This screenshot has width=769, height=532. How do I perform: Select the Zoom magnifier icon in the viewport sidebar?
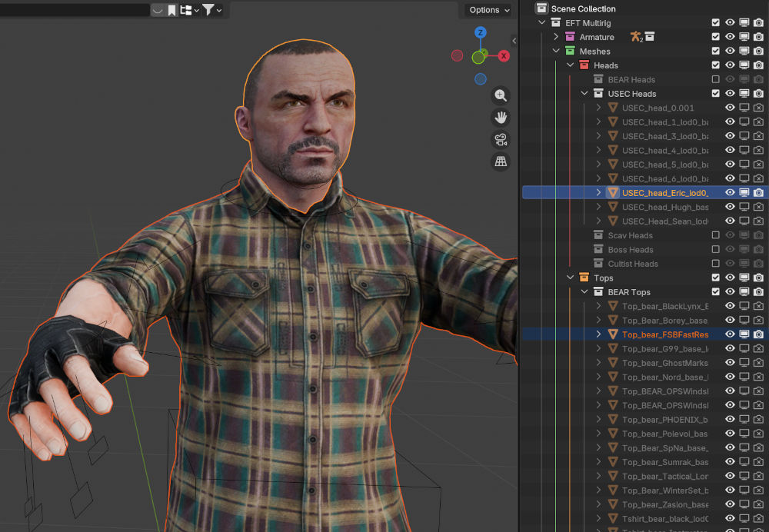(x=501, y=95)
